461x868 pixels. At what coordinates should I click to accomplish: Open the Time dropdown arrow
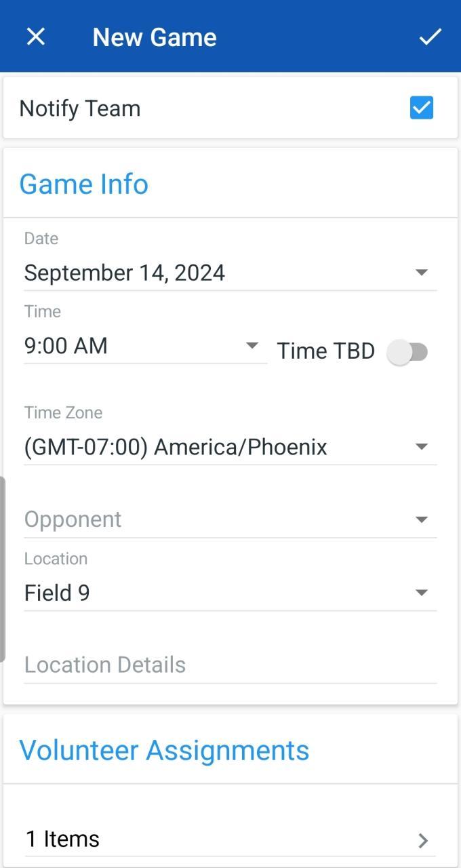click(x=252, y=345)
